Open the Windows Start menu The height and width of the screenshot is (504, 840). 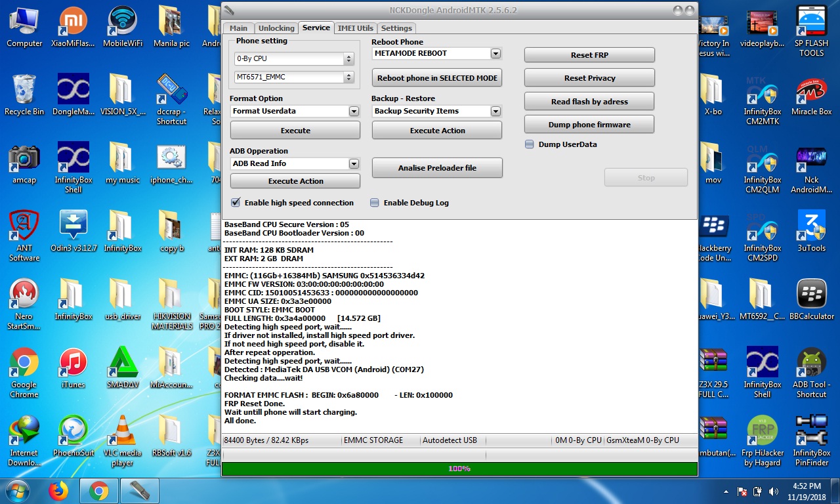pyautogui.click(x=17, y=491)
